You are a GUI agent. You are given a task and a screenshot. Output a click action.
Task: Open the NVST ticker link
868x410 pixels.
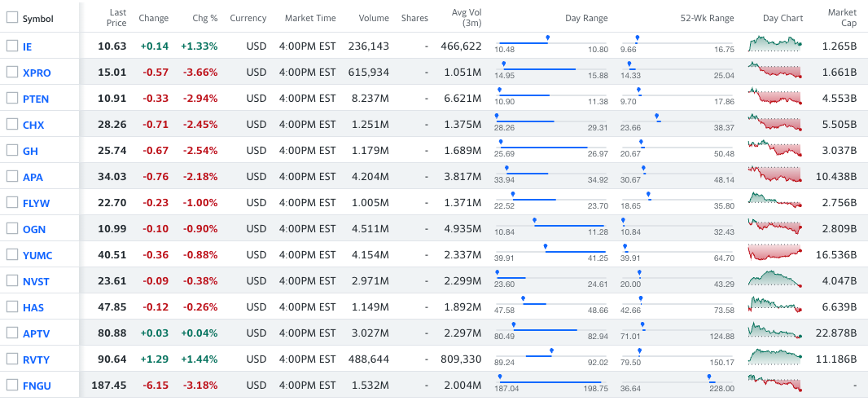[36, 281]
